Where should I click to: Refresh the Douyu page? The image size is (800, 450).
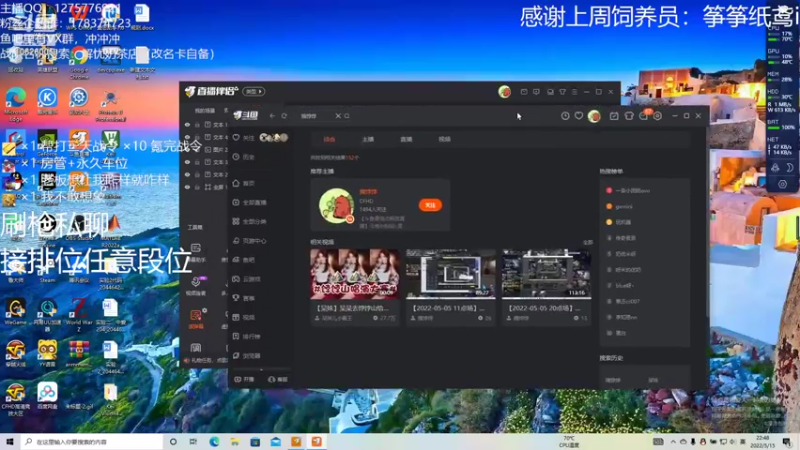(284, 116)
